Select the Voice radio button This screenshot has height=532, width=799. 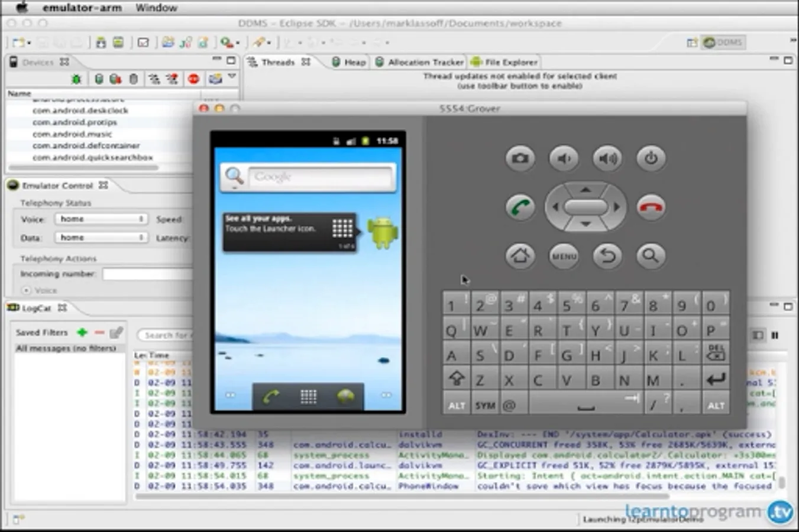(x=26, y=290)
